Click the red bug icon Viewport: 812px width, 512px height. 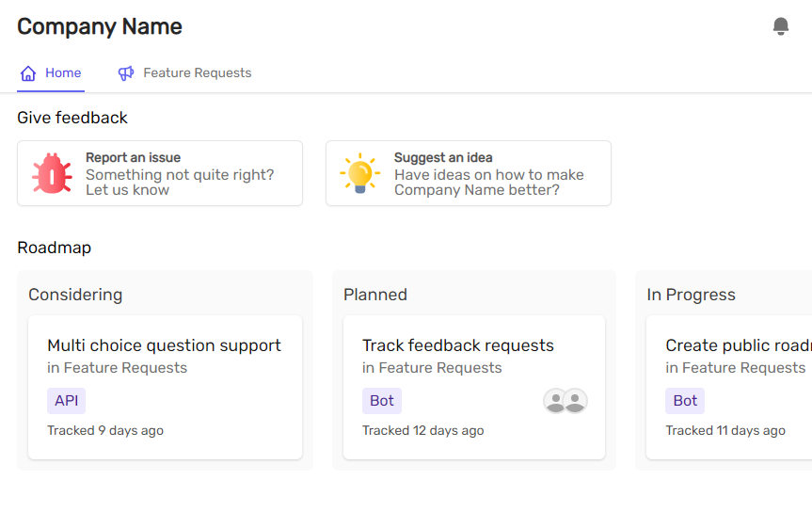(52, 173)
